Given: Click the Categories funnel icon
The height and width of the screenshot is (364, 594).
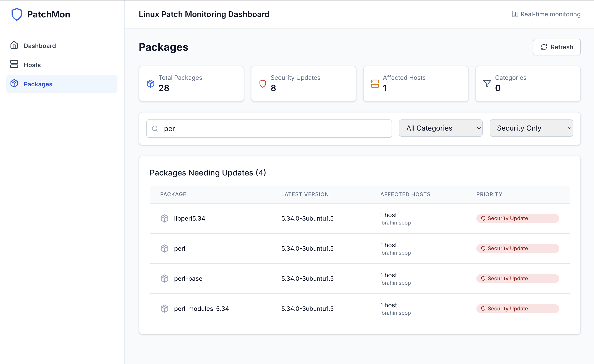Looking at the screenshot, I should coord(487,84).
